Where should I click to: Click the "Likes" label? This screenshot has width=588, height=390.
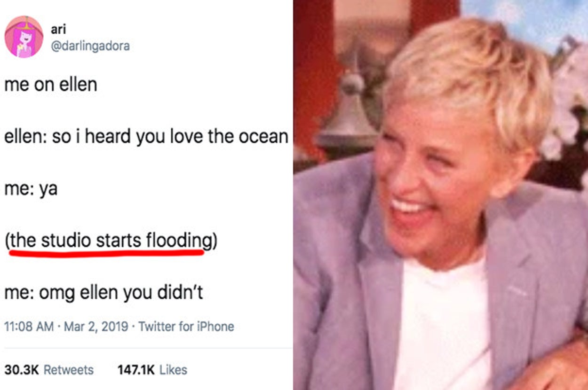click(173, 370)
